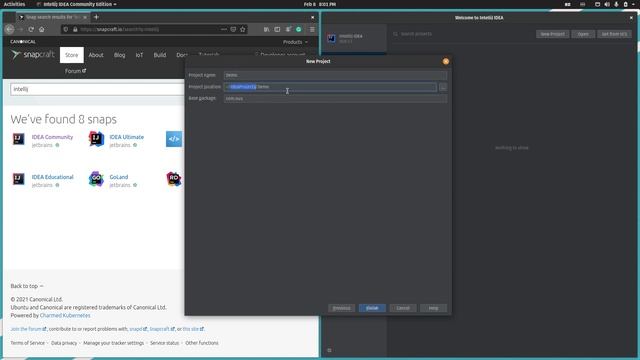
Task: Open the Products dropdown on Canonical bar
Action: (x=296, y=42)
